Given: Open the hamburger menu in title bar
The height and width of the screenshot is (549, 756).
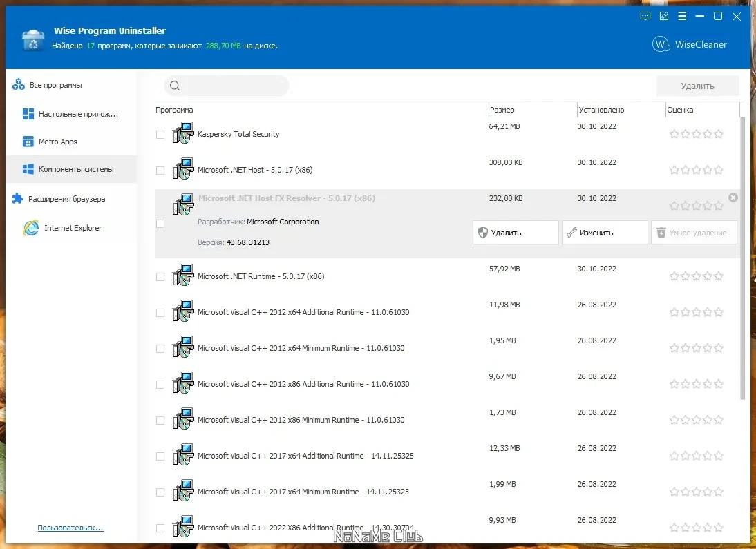Looking at the screenshot, I should click(682, 16).
